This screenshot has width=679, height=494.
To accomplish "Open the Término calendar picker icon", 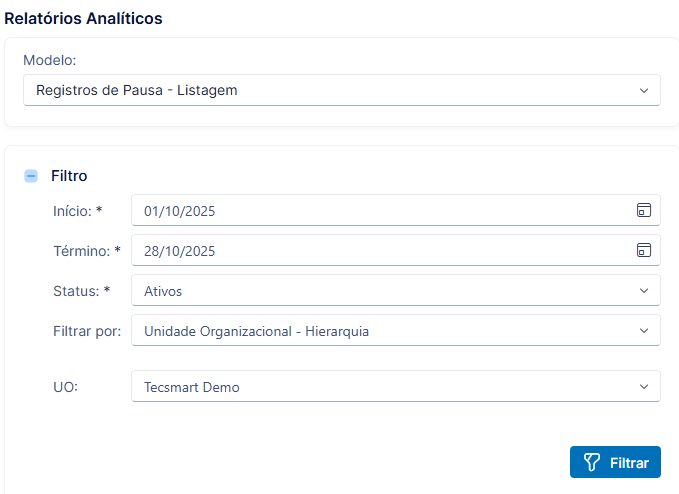I will click(x=643, y=250).
